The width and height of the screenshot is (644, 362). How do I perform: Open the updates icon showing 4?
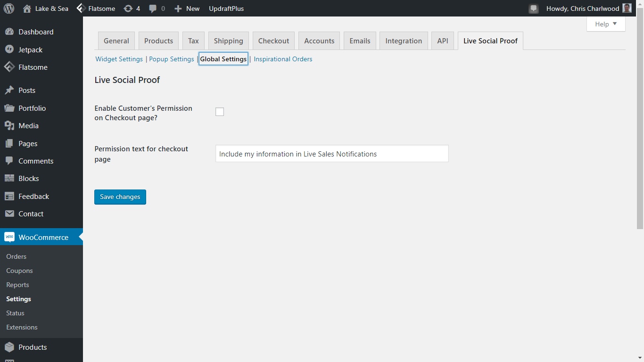click(x=128, y=8)
